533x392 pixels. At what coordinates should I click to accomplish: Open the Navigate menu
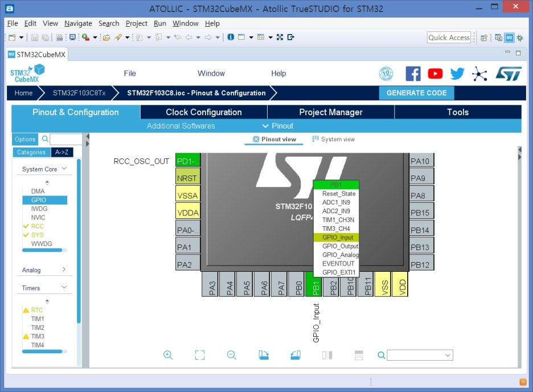point(78,23)
